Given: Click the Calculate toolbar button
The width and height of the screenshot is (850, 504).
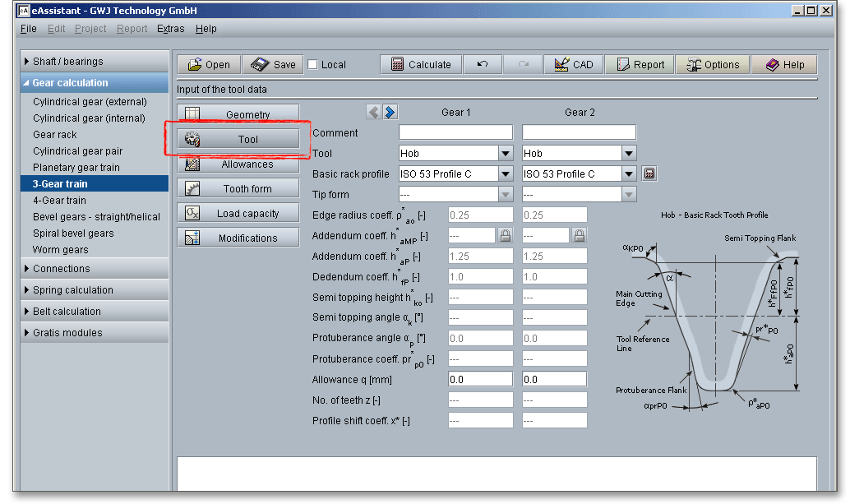Looking at the screenshot, I should [x=420, y=65].
